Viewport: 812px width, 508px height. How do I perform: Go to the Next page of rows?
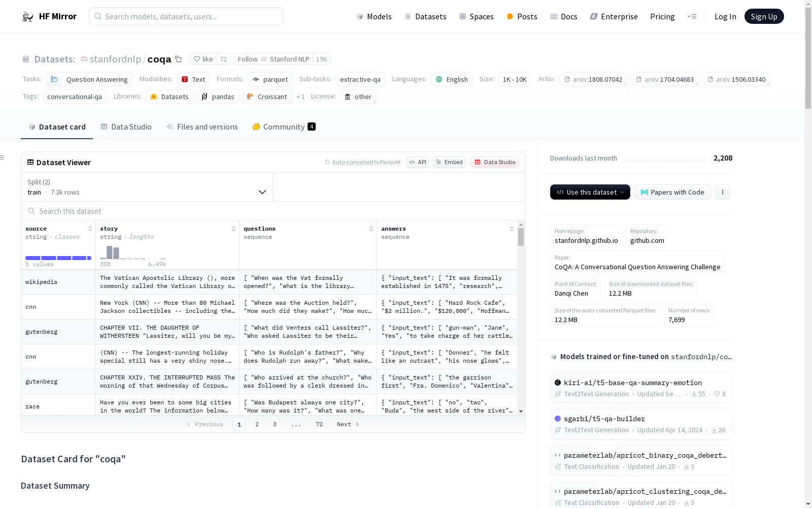click(x=348, y=424)
